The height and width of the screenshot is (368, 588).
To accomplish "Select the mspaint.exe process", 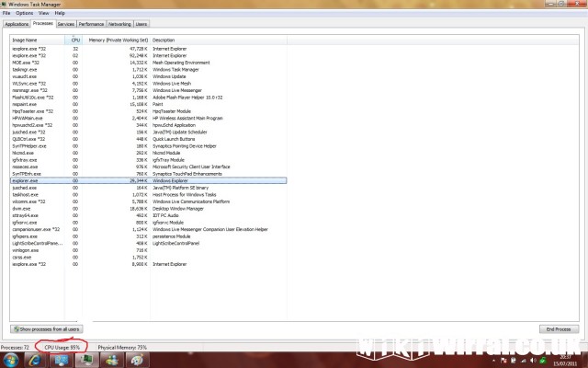I will (x=149, y=104).
